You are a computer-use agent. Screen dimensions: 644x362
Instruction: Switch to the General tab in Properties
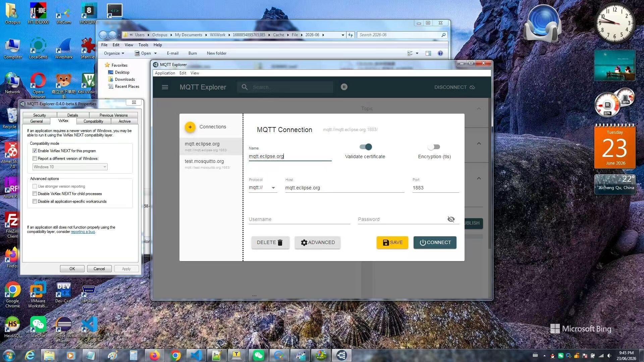(x=36, y=121)
